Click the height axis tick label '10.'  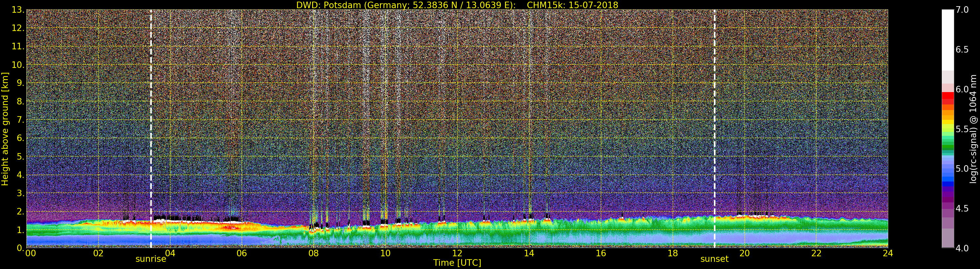(x=18, y=65)
